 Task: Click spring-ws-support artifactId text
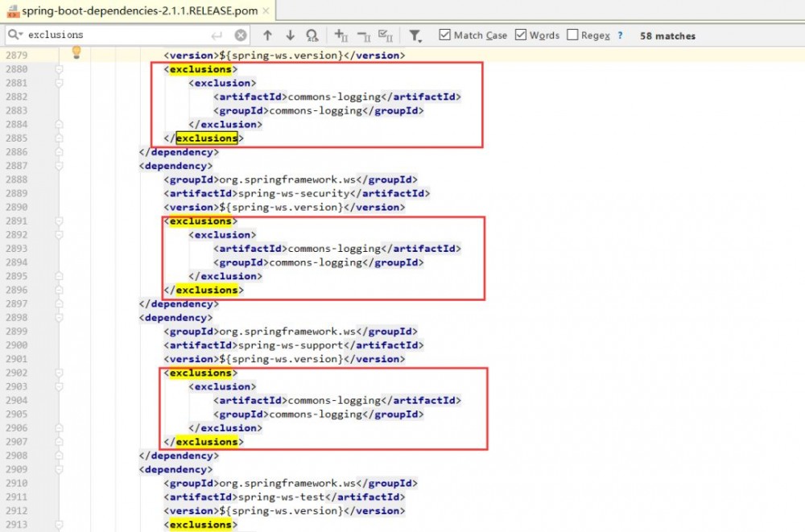(291, 345)
